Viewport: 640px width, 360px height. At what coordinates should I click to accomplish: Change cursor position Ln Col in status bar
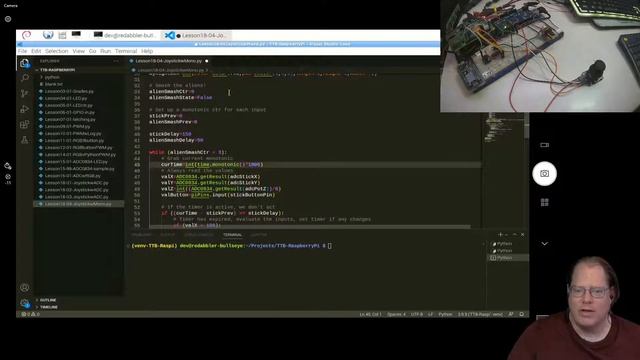point(370,314)
